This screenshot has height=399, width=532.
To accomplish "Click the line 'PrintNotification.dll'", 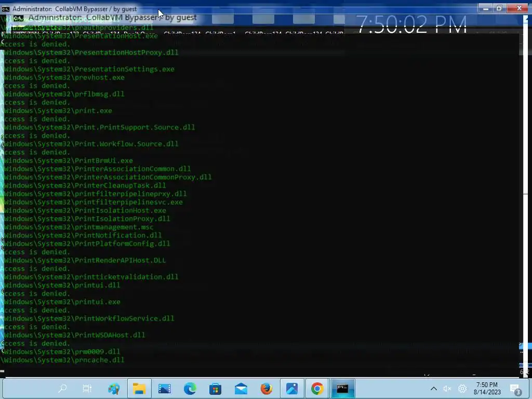I will [x=83, y=235].
